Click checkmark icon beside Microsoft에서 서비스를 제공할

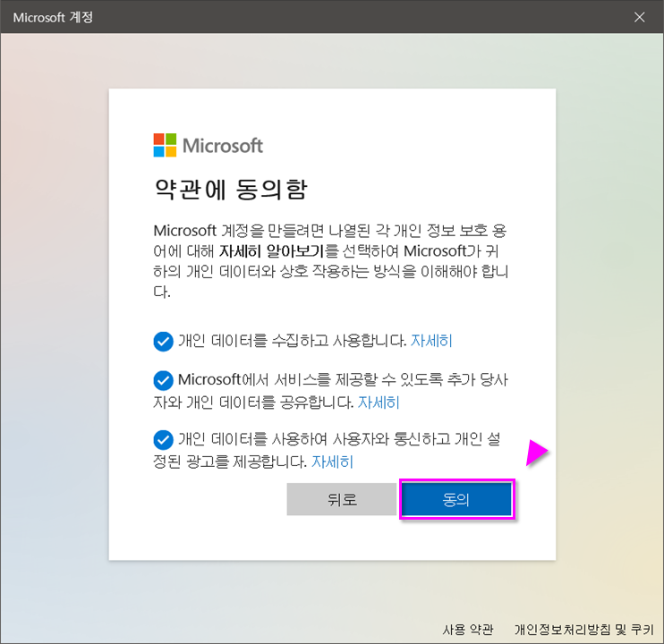click(163, 380)
